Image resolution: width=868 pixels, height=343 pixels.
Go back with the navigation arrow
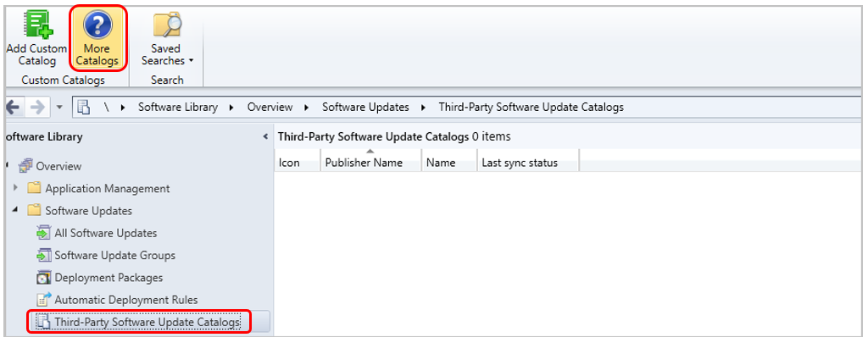coord(14,108)
